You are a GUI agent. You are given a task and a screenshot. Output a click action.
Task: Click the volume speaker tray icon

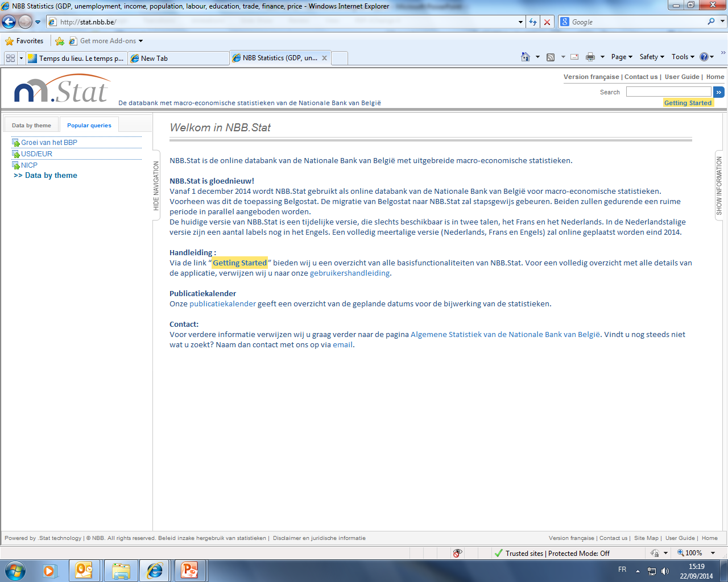coord(665,571)
